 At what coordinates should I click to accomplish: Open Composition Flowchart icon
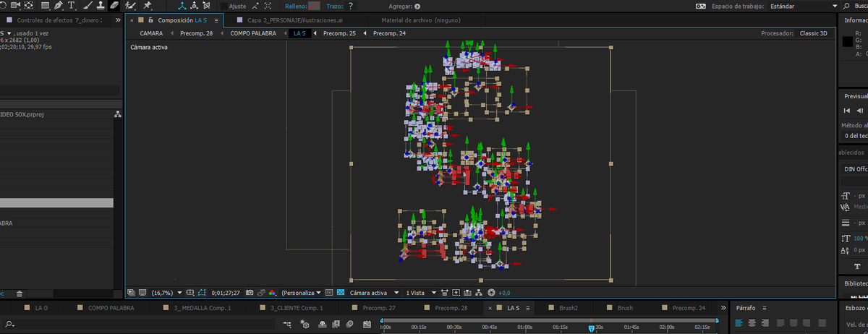(x=478, y=292)
